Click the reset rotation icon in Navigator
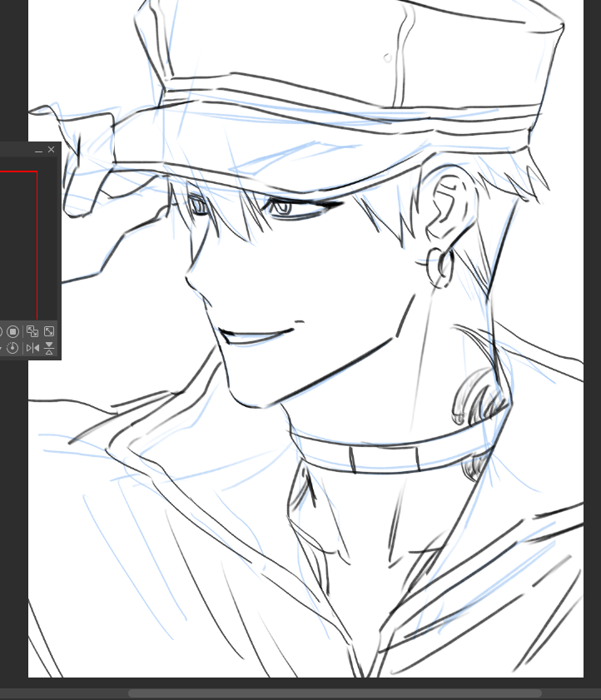This screenshot has width=601, height=700. pyautogui.click(x=12, y=348)
